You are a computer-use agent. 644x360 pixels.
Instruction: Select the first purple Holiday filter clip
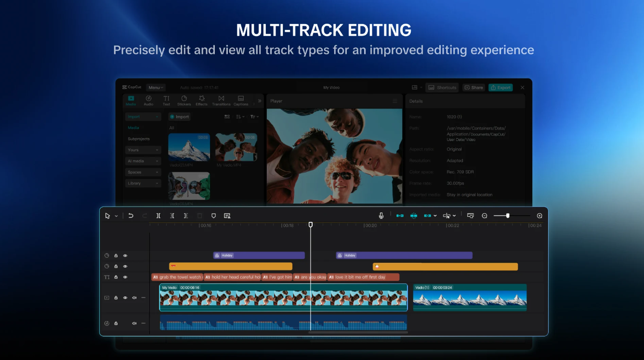point(259,256)
